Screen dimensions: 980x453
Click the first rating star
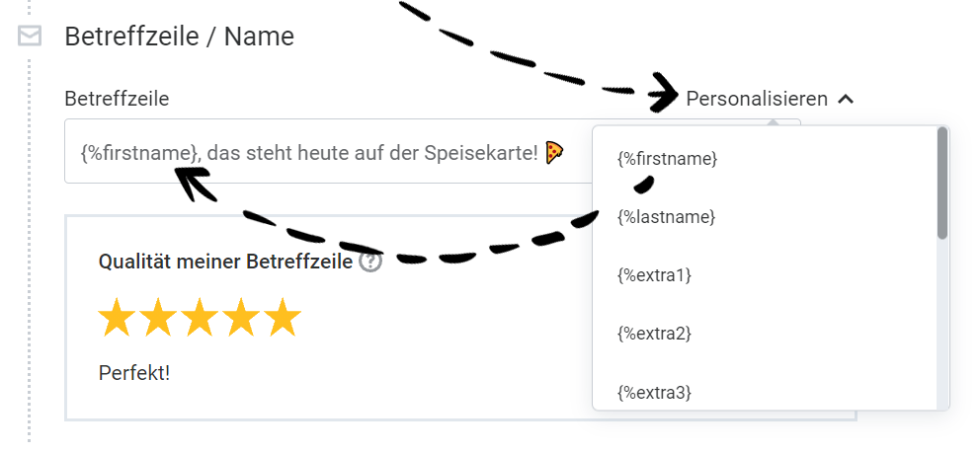coord(117,318)
